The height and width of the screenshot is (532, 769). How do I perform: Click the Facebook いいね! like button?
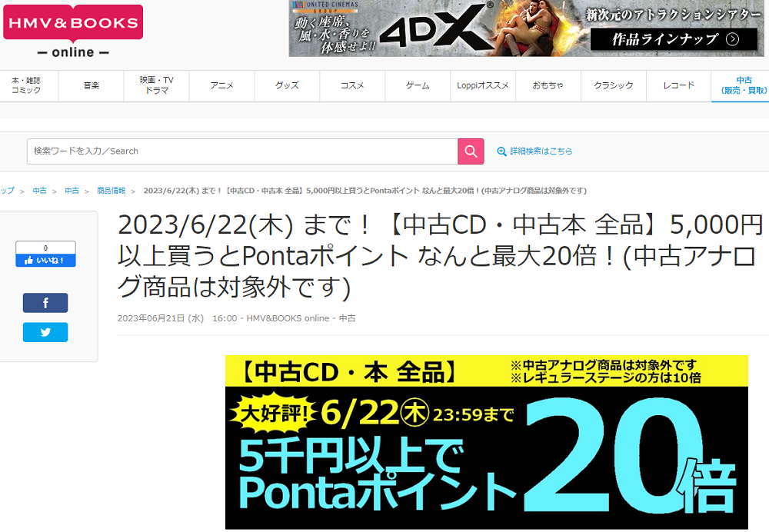[x=45, y=260]
